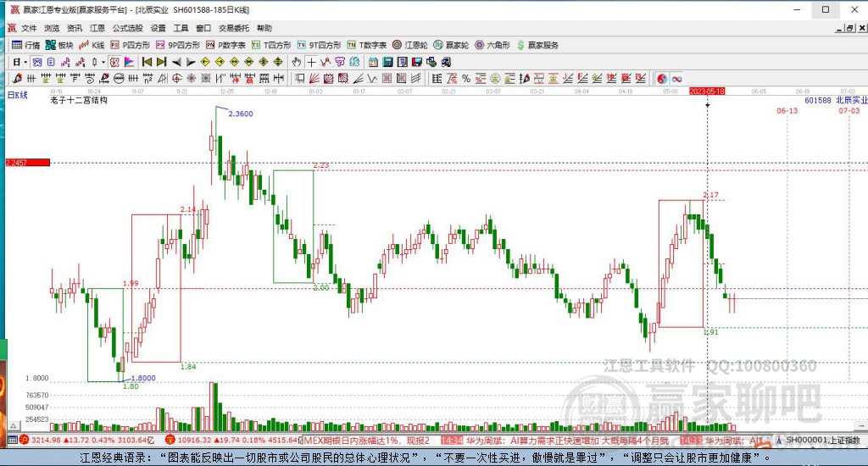This screenshot has width=868, height=466.
Task: Select the hand pan tool
Action: coord(296,62)
